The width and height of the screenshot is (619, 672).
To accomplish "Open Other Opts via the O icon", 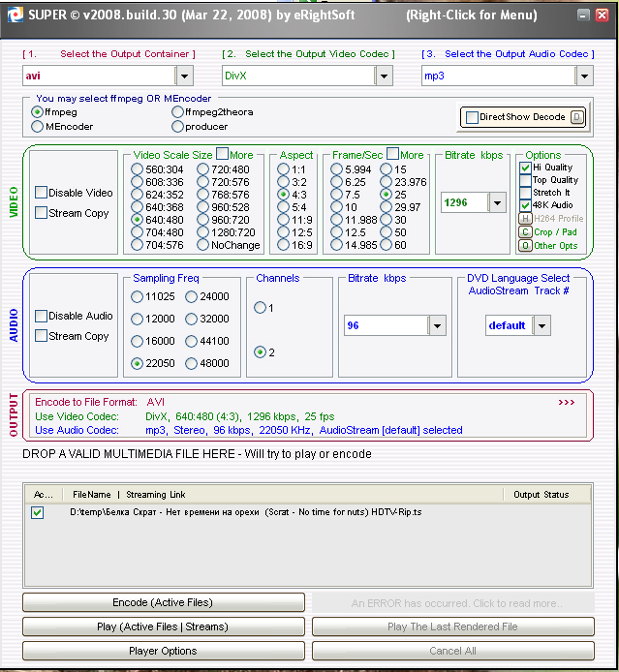I will (x=525, y=245).
